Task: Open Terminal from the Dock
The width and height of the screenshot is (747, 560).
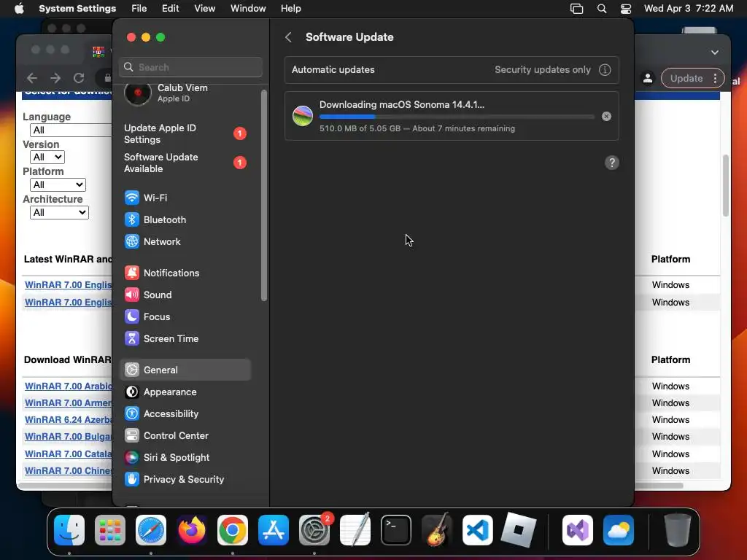Action: tap(396, 530)
